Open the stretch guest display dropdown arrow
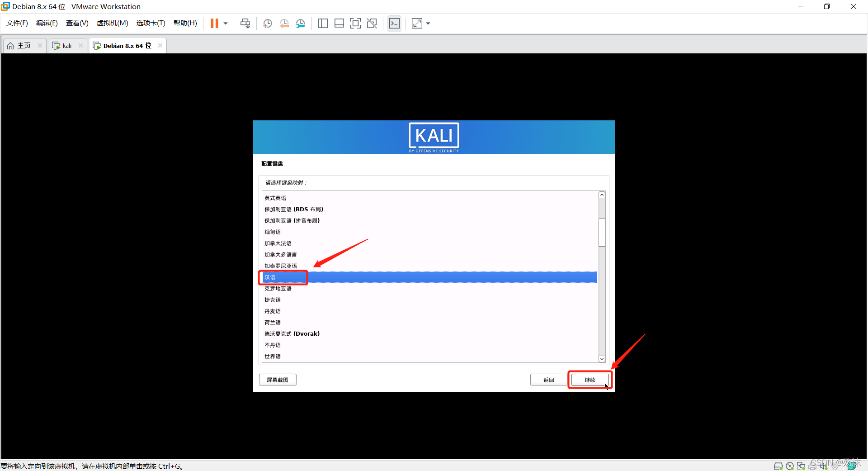This screenshot has width=868, height=471. point(428,24)
